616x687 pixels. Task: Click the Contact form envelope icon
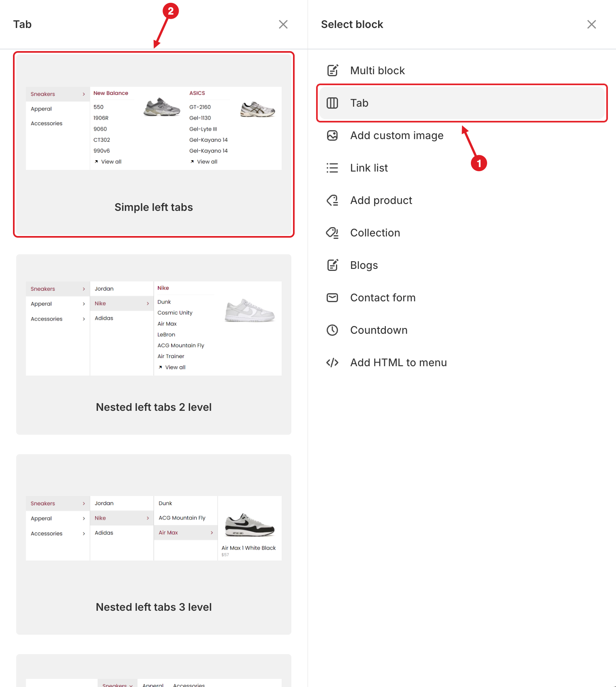tap(332, 298)
